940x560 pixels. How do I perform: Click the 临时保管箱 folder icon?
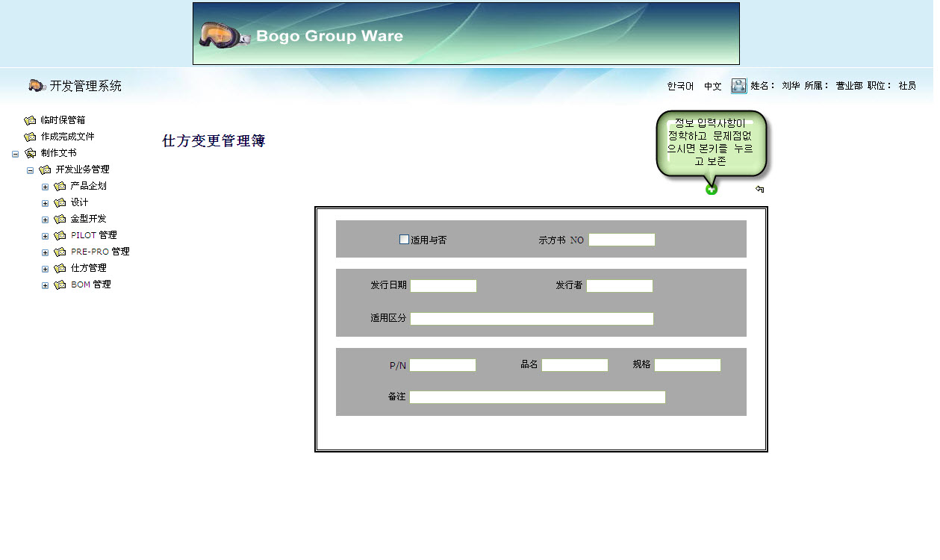point(30,120)
